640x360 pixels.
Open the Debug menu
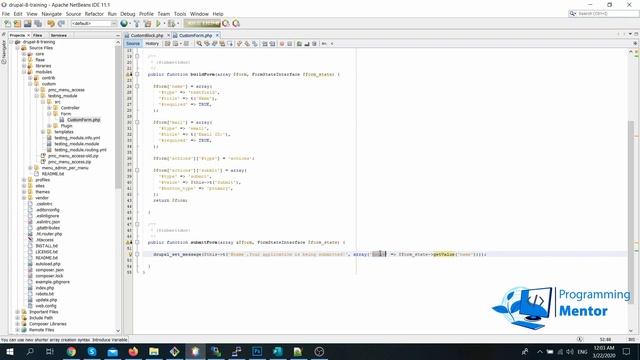127,14
